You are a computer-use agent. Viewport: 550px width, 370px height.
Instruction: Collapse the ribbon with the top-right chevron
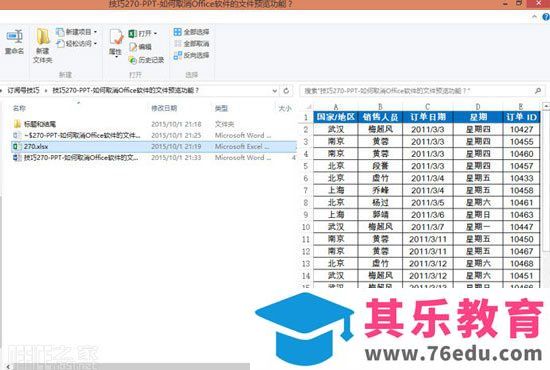[x=534, y=16]
